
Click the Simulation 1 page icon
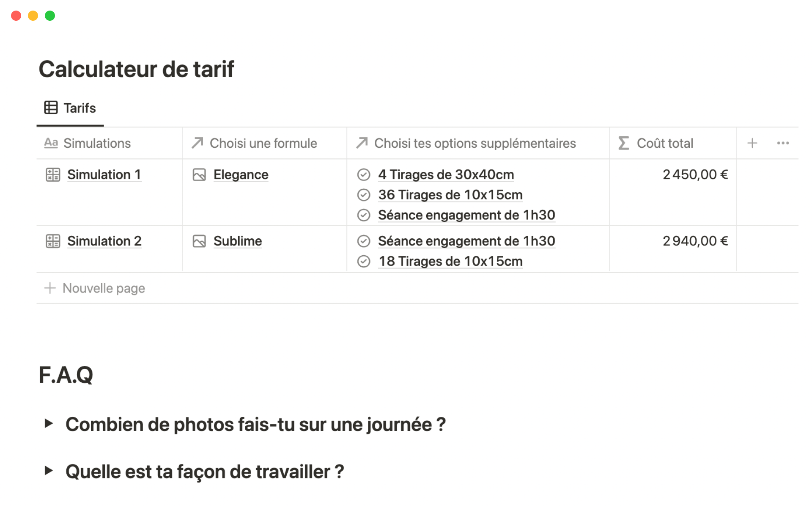click(x=53, y=174)
